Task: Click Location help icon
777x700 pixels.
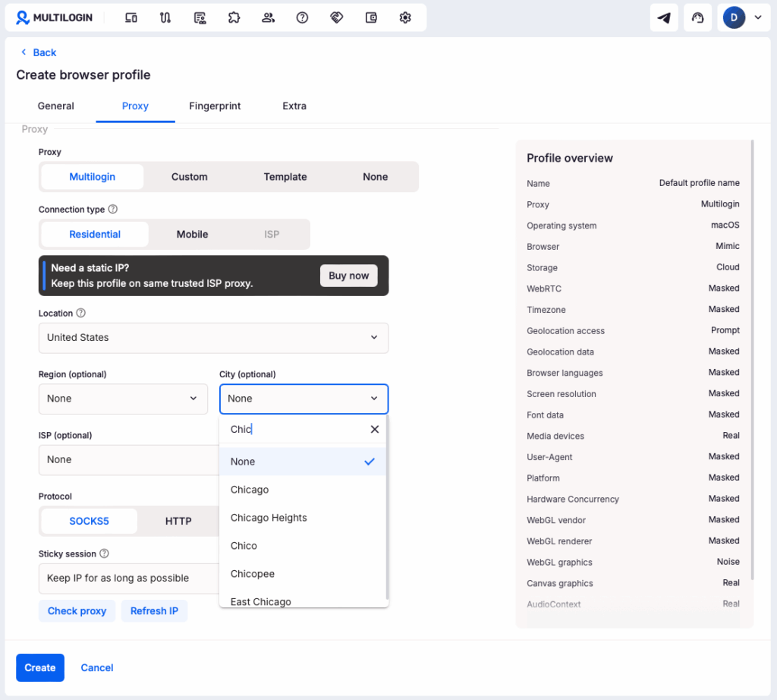Action: pos(80,313)
